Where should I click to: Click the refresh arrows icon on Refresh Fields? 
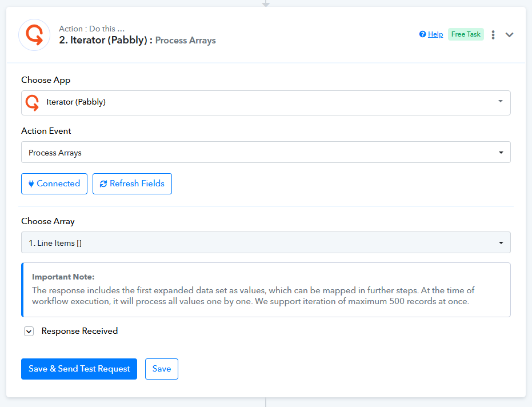(103, 184)
